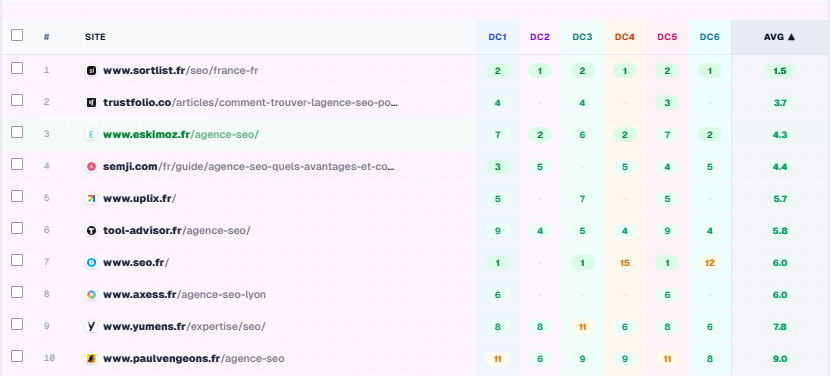The height and width of the screenshot is (376, 830).
Task: Sort by the DC1 column header
Action: point(498,37)
